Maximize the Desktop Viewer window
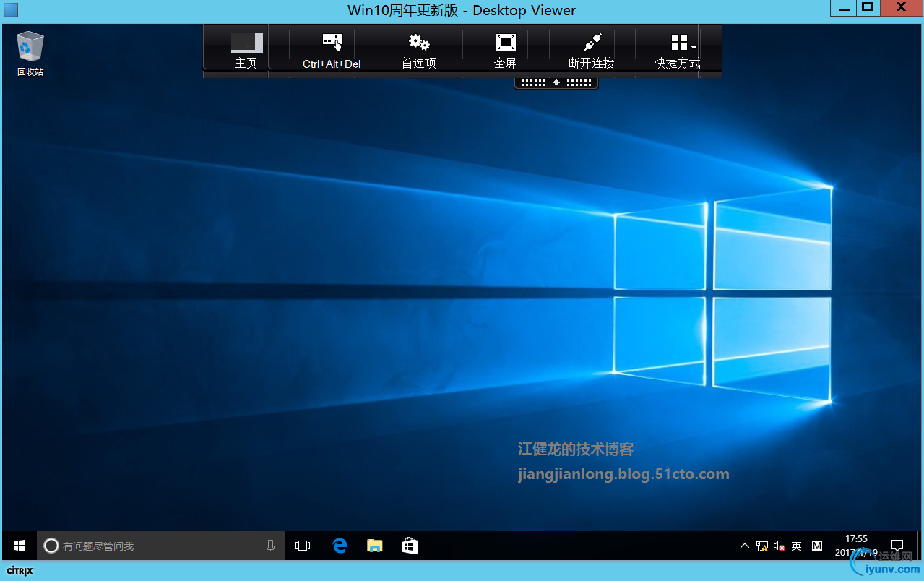The image size is (924, 581). point(868,8)
